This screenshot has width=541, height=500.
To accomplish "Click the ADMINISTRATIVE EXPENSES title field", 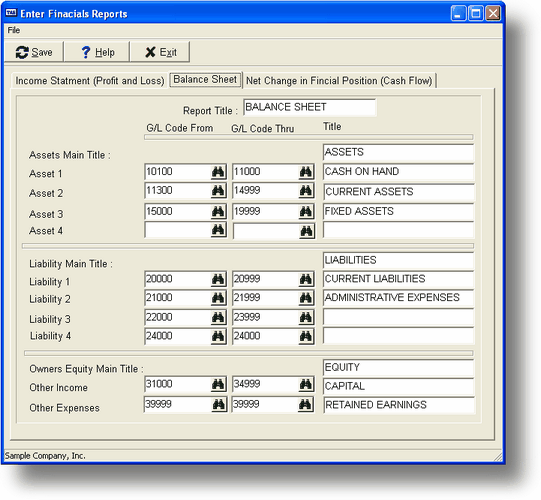I will pos(399,298).
